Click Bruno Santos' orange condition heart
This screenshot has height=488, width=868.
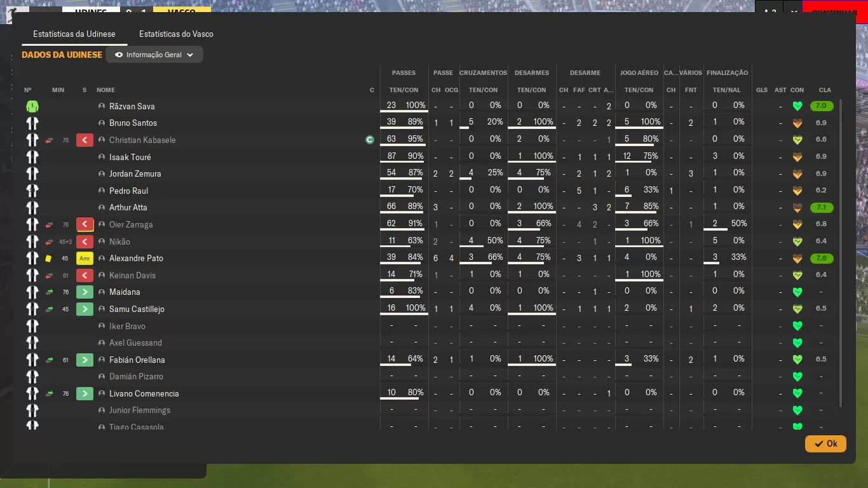pyautogui.click(x=797, y=123)
